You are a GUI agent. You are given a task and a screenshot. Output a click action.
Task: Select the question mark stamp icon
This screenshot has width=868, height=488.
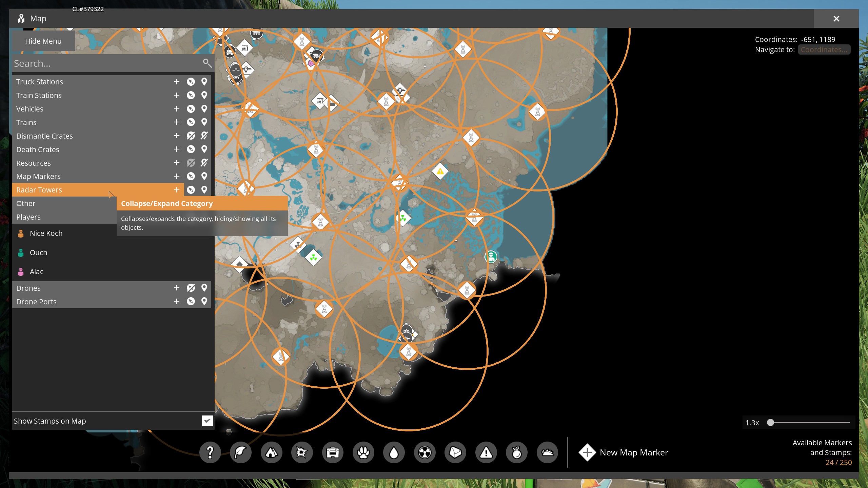[x=210, y=452]
